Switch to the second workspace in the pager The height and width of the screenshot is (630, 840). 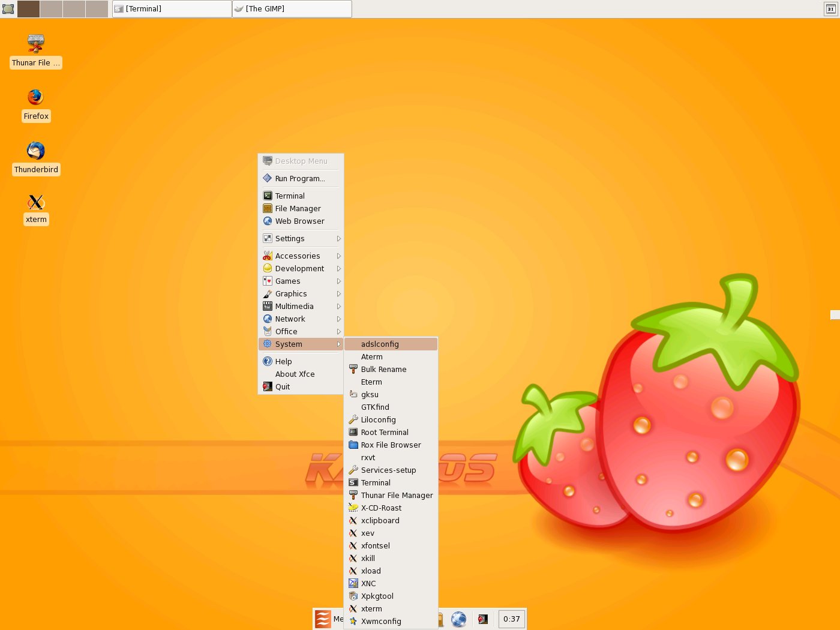52,9
